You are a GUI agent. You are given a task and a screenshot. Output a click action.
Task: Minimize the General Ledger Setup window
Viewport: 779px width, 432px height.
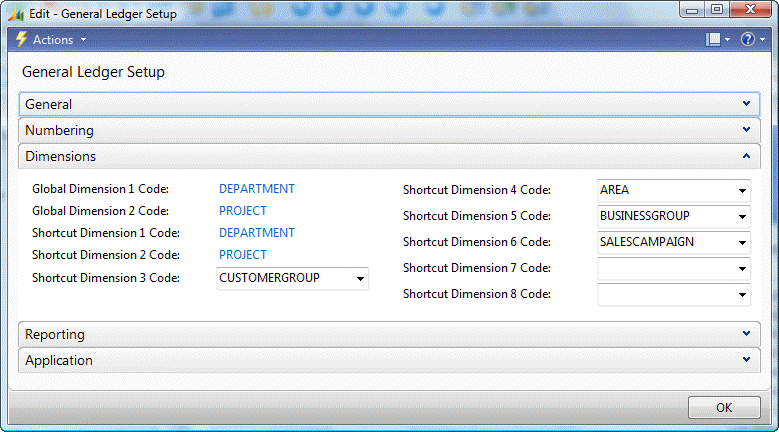pos(693,9)
